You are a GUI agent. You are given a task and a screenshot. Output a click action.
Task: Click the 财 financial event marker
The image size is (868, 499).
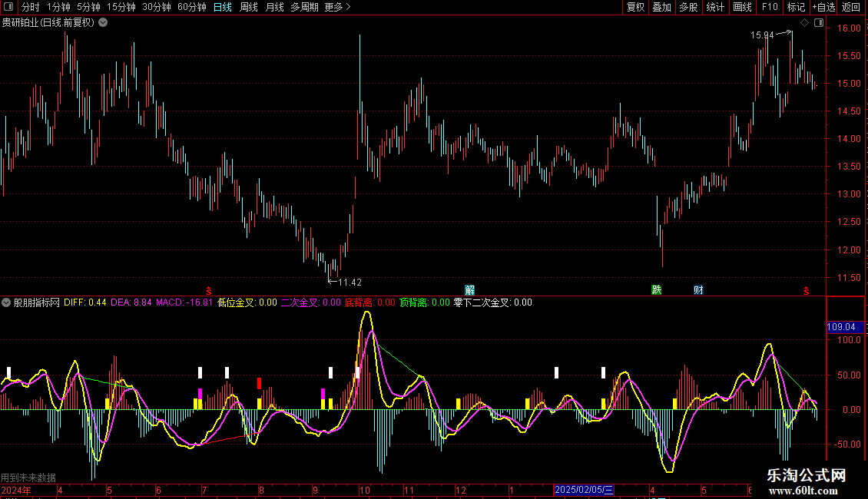[698, 290]
